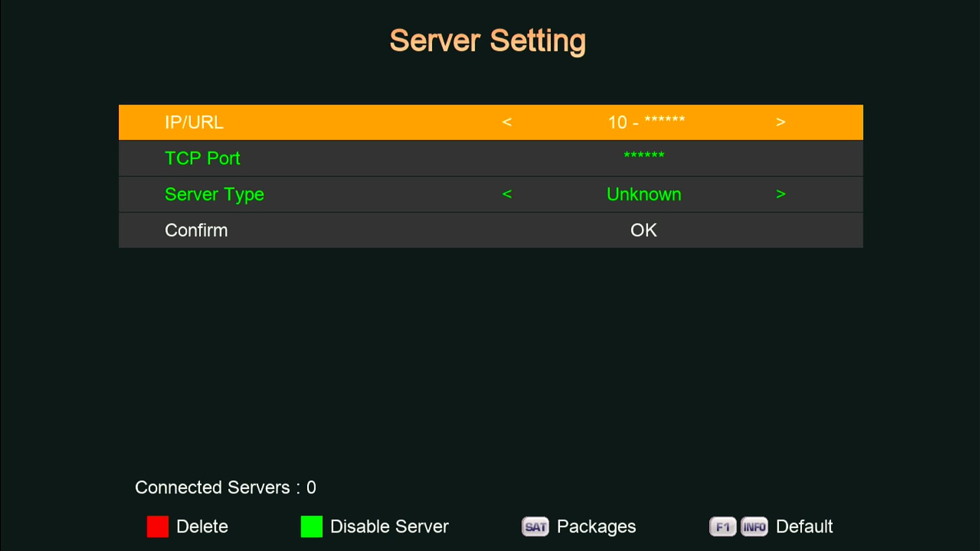980x551 pixels.
Task: Select the Server Type row label
Action: point(214,194)
